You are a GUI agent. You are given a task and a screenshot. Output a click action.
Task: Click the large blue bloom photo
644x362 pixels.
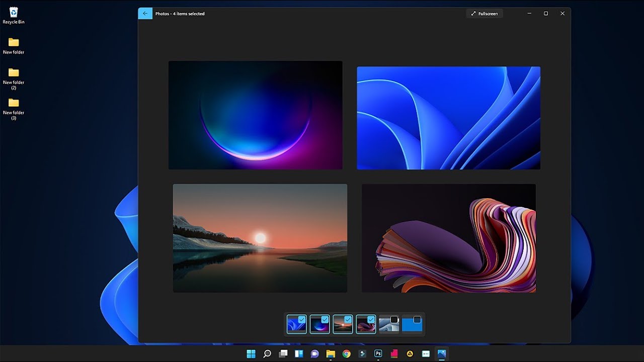coord(449,118)
